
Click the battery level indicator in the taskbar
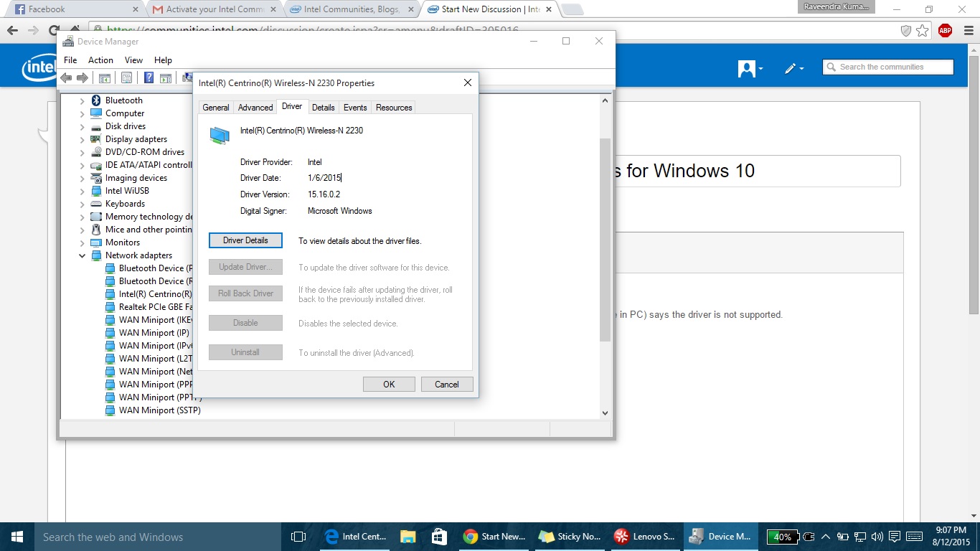tap(784, 536)
